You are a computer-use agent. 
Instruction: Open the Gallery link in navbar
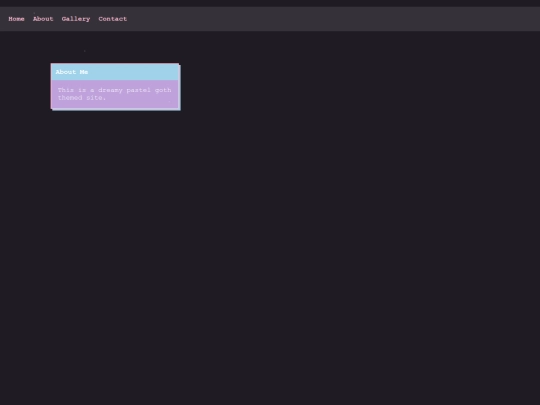point(76,19)
